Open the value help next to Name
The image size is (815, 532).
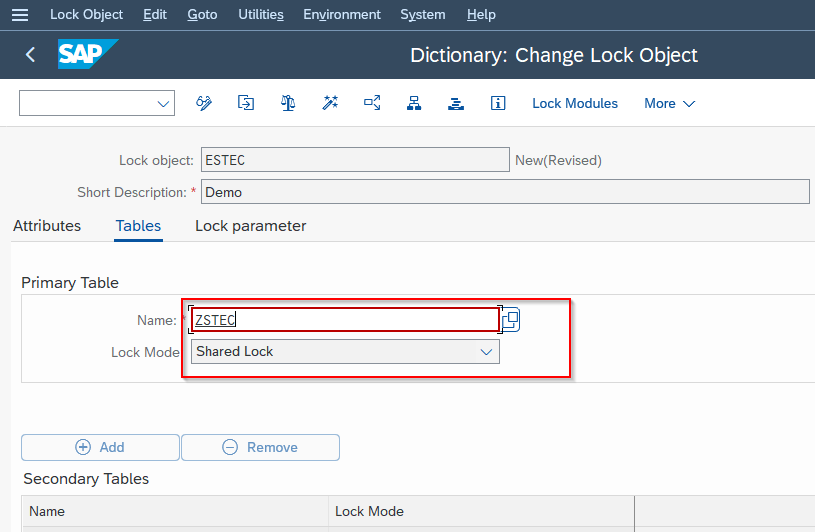pos(511,320)
